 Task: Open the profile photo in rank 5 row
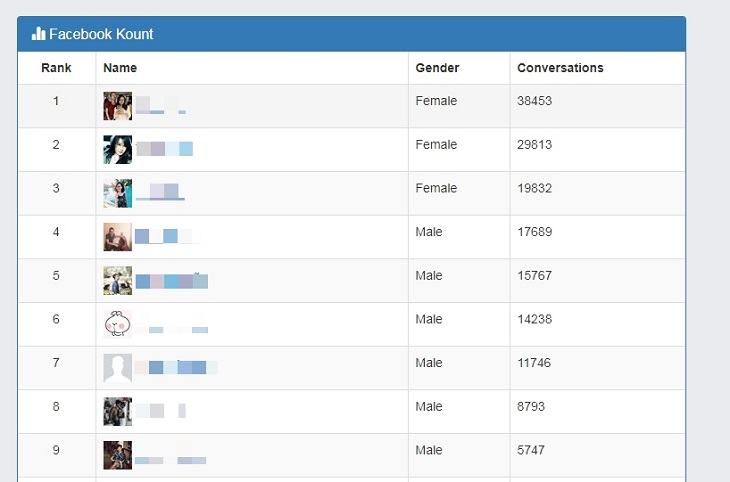click(118, 280)
